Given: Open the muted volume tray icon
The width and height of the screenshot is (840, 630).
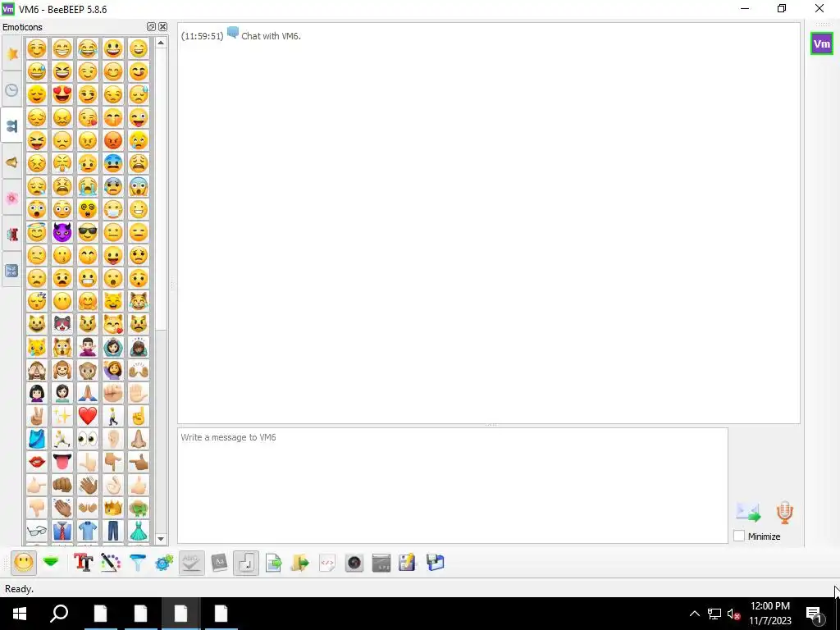Looking at the screenshot, I should pos(734,614).
